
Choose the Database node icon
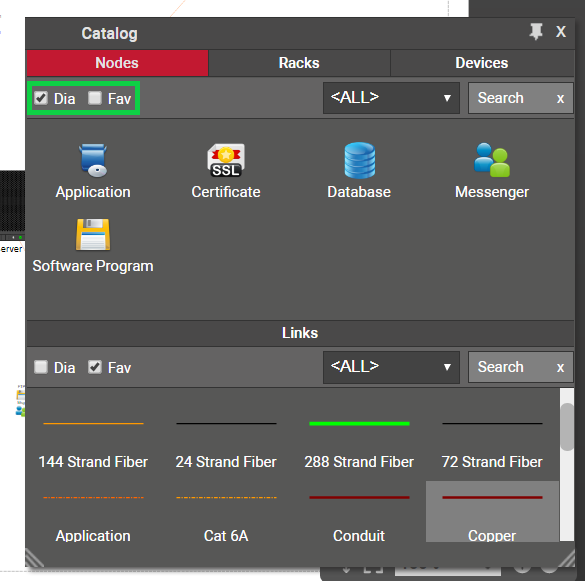click(x=359, y=160)
